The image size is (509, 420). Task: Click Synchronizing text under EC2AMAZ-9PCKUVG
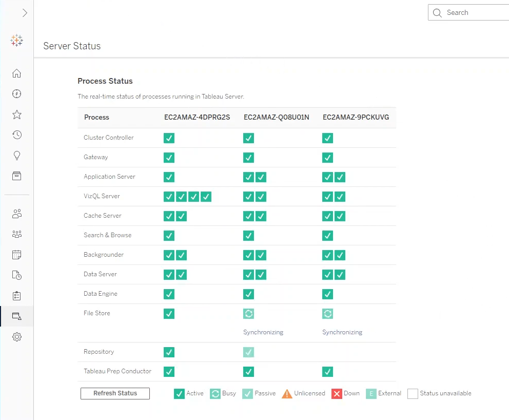click(342, 332)
